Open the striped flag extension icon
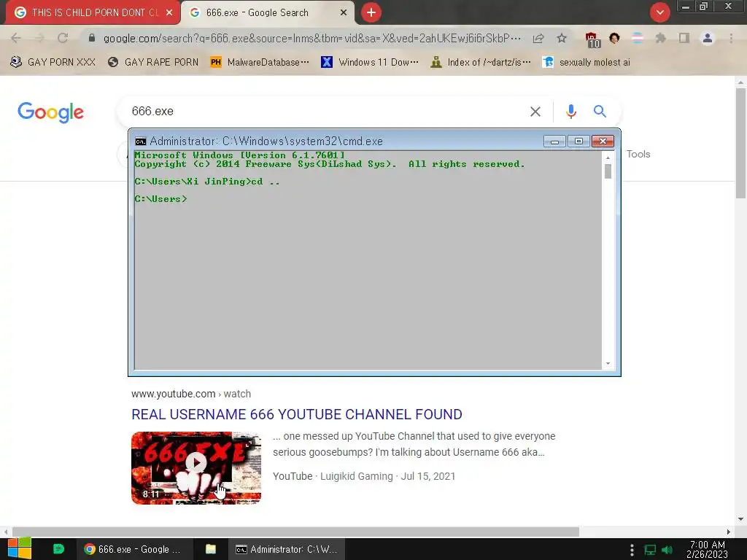747x560 pixels. click(x=638, y=38)
